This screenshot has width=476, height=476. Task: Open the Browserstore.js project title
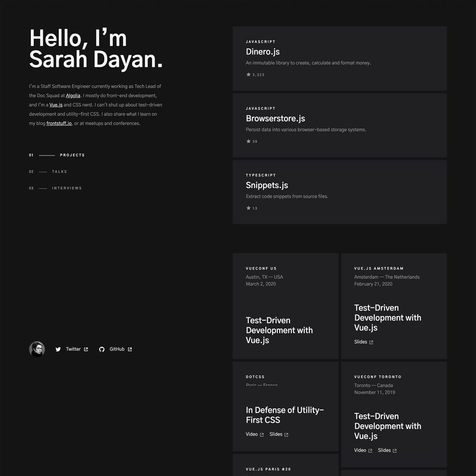click(x=275, y=119)
